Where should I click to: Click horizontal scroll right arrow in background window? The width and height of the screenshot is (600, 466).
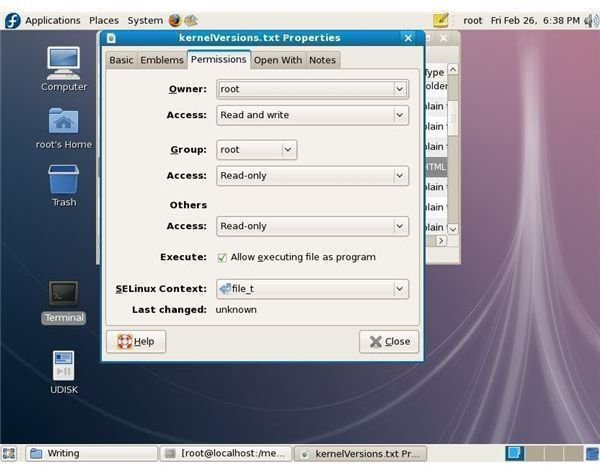pos(441,241)
